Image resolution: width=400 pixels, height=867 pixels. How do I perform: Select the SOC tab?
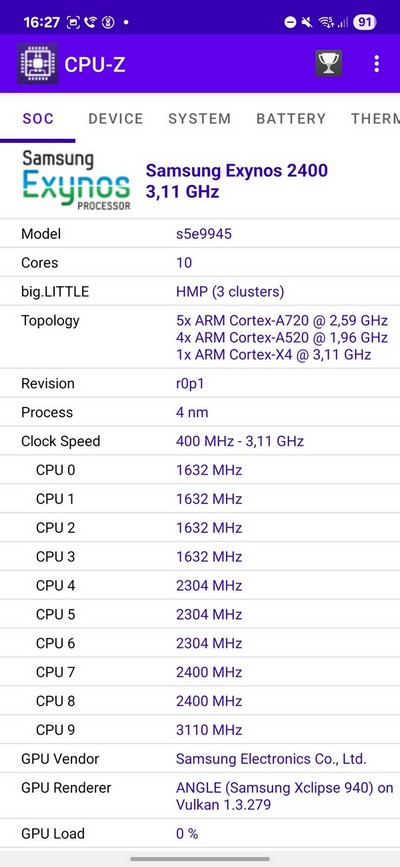coord(38,118)
